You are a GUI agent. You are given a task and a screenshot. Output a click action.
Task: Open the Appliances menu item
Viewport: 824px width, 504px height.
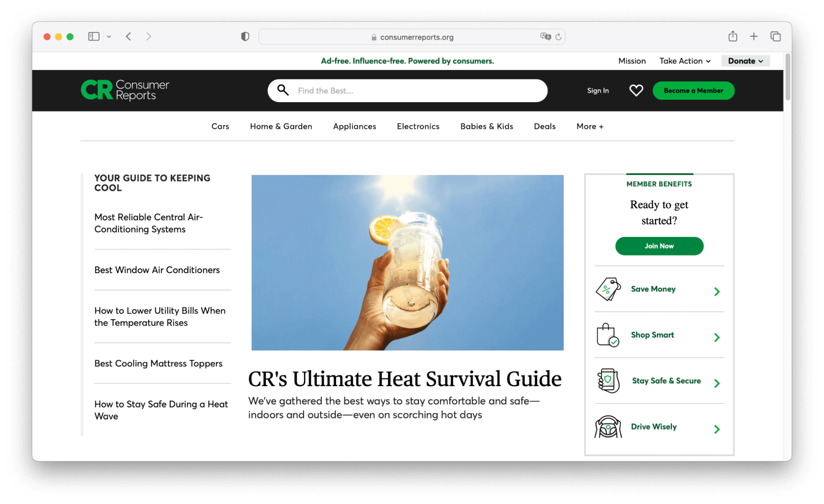click(354, 127)
